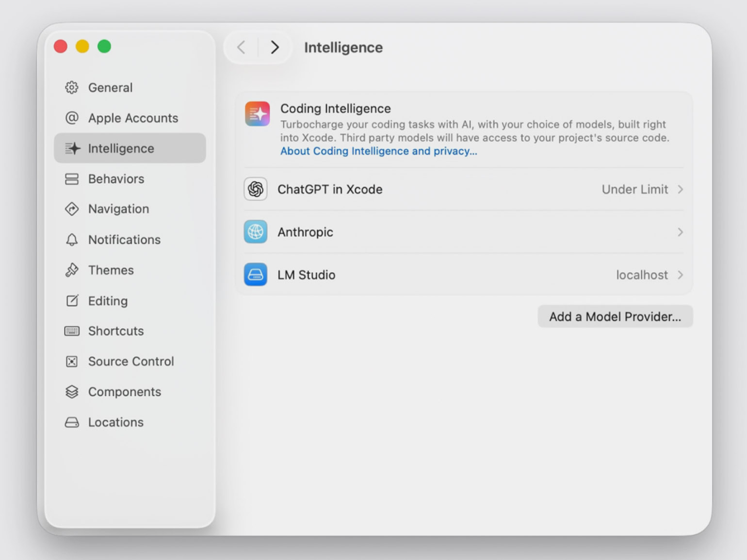Click the LM Studio blue drive icon

pyautogui.click(x=256, y=274)
